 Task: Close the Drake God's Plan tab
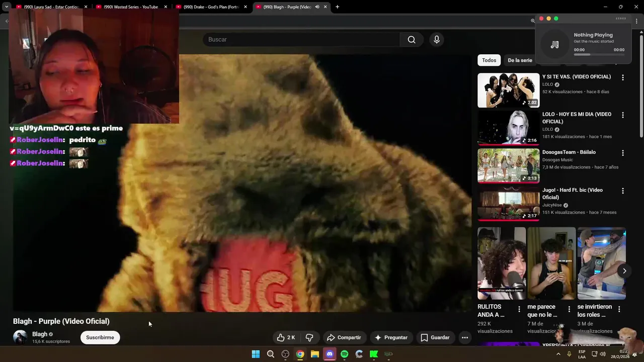tap(246, 7)
